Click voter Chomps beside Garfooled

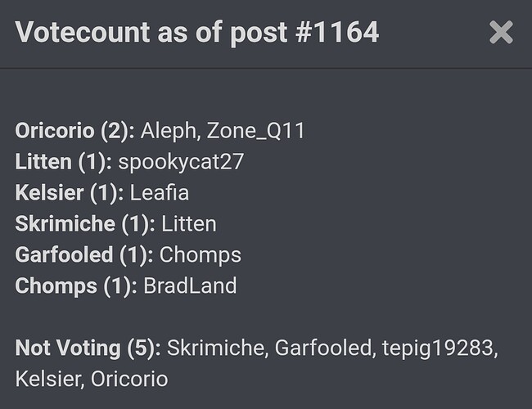(x=201, y=256)
